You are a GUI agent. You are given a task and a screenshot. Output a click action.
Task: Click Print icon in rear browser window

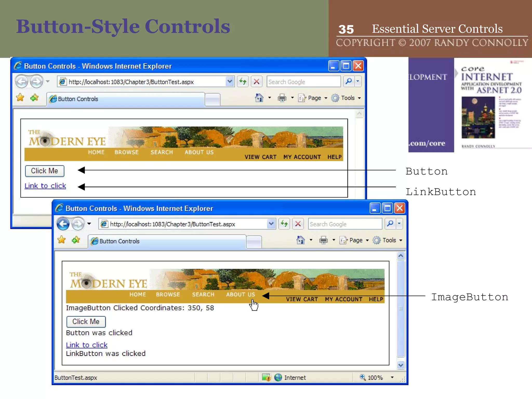[x=282, y=98]
